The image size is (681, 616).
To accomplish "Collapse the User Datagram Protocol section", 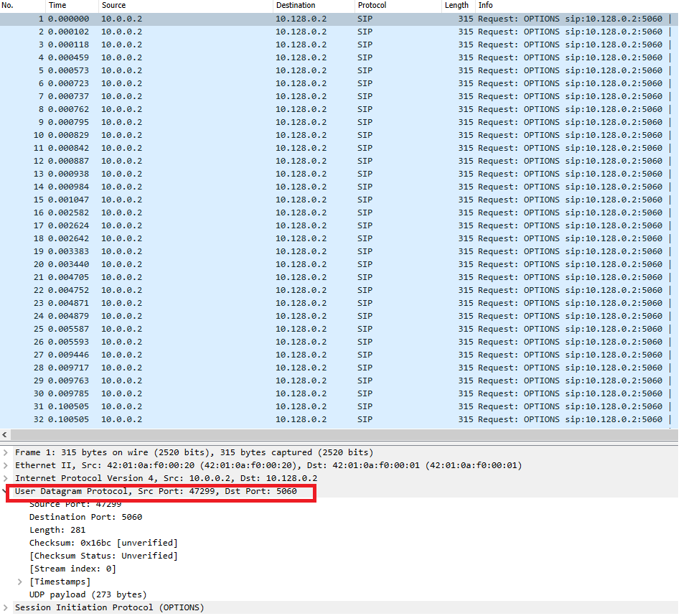I will (x=4, y=491).
